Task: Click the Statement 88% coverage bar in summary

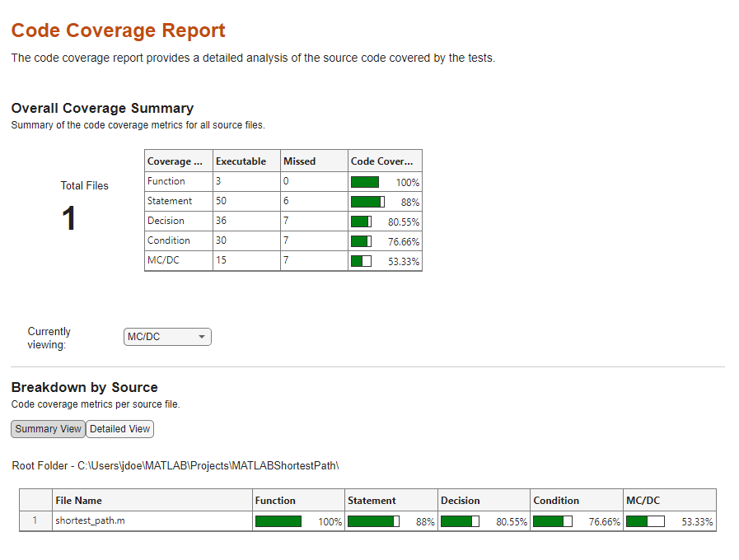Action: (x=367, y=202)
